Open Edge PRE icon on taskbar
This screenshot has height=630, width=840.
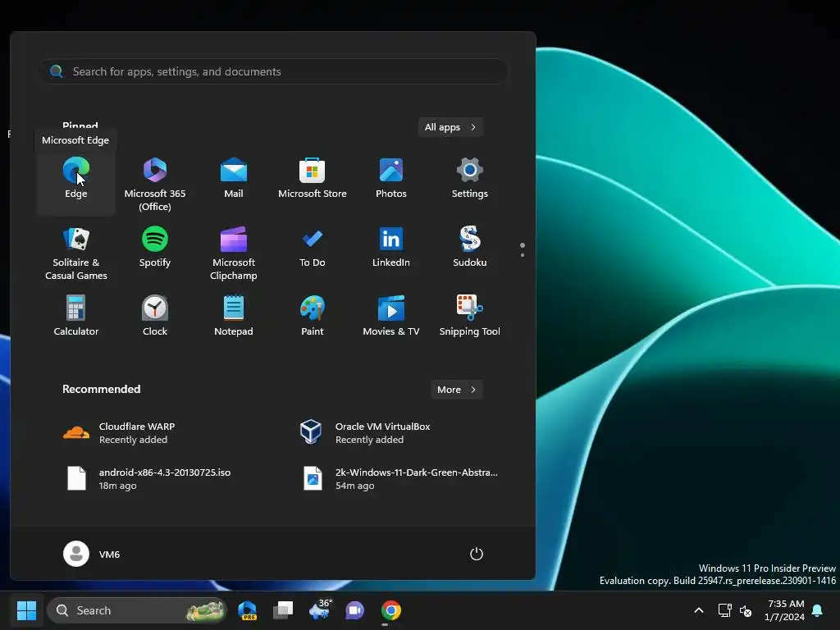pyautogui.click(x=248, y=610)
